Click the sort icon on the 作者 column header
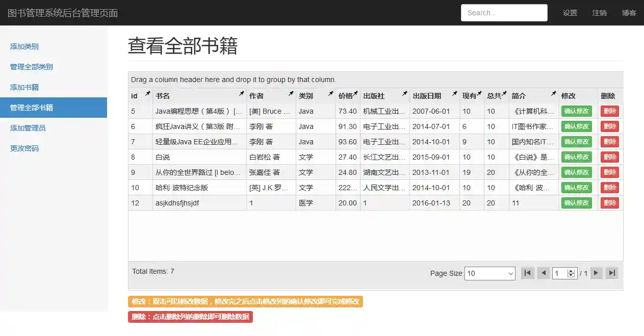This screenshot has height=336, width=644. (x=291, y=92)
